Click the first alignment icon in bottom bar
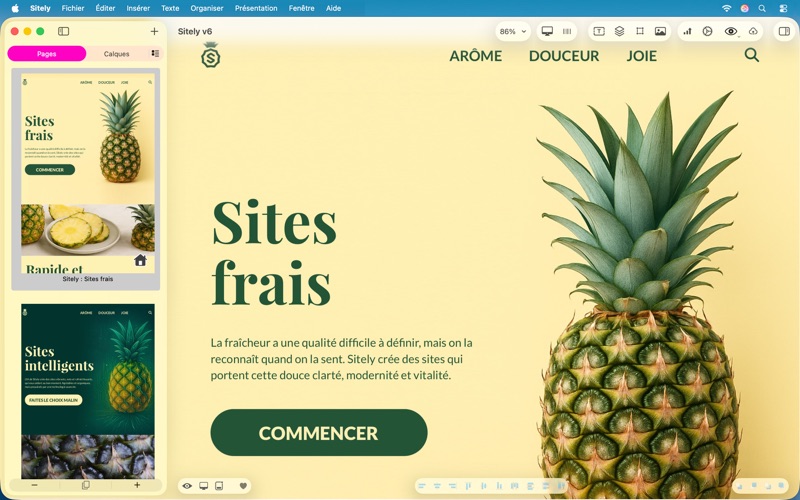Screen dimensions: 800x500 point(421,486)
